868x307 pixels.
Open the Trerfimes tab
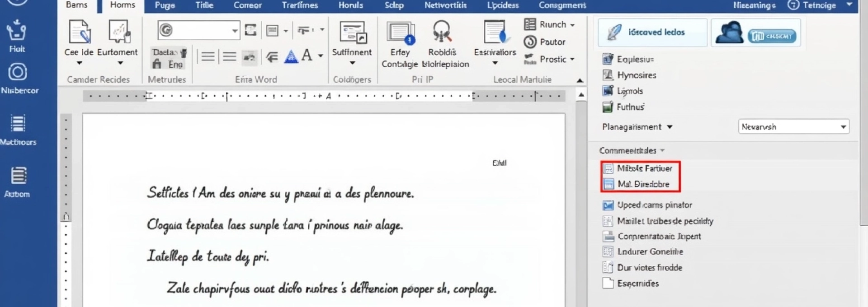click(x=300, y=5)
